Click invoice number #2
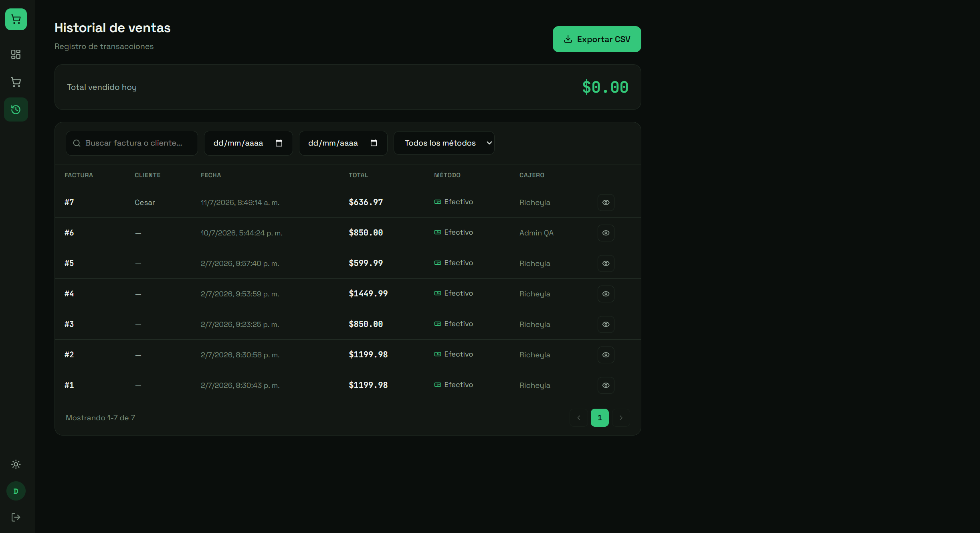The image size is (980, 533). 69,355
